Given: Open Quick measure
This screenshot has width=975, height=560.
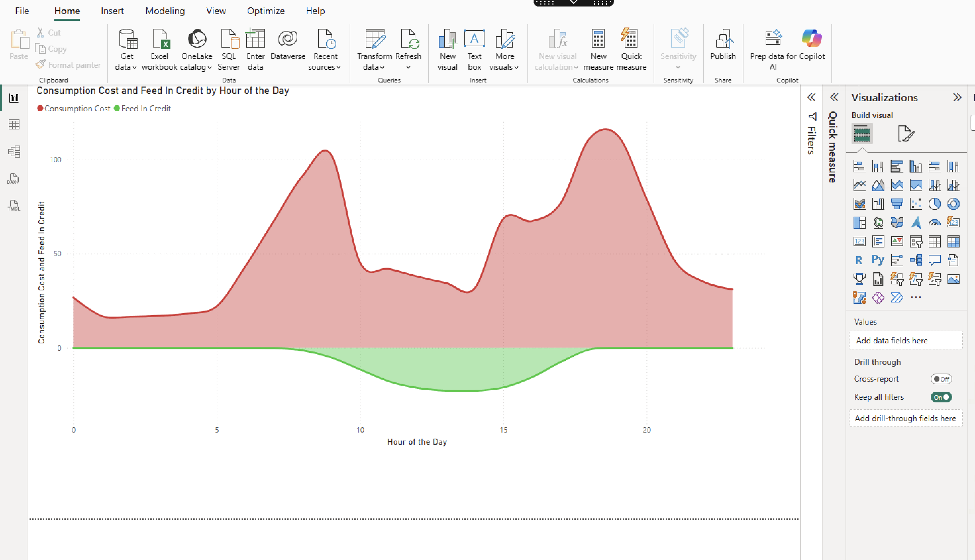Looking at the screenshot, I should coord(631,49).
